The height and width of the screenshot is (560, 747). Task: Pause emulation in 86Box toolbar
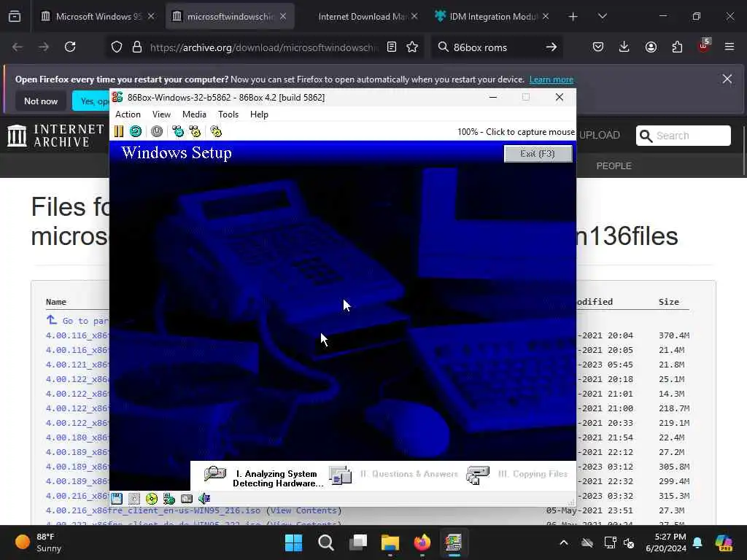(x=119, y=131)
